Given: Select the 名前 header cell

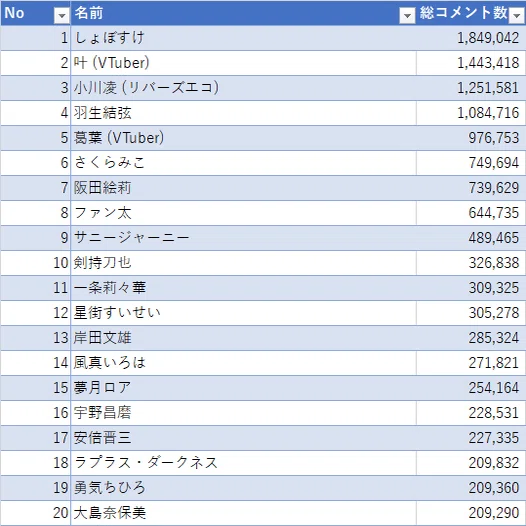Looking at the screenshot, I should 244,13.
